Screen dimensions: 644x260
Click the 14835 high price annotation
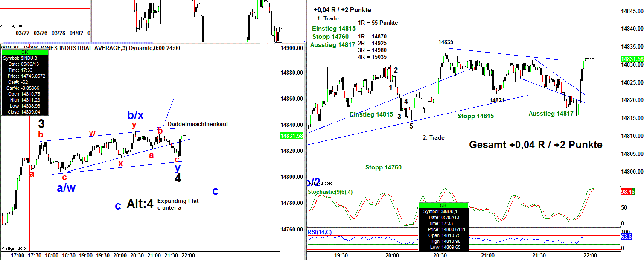pyautogui.click(x=446, y=42)
